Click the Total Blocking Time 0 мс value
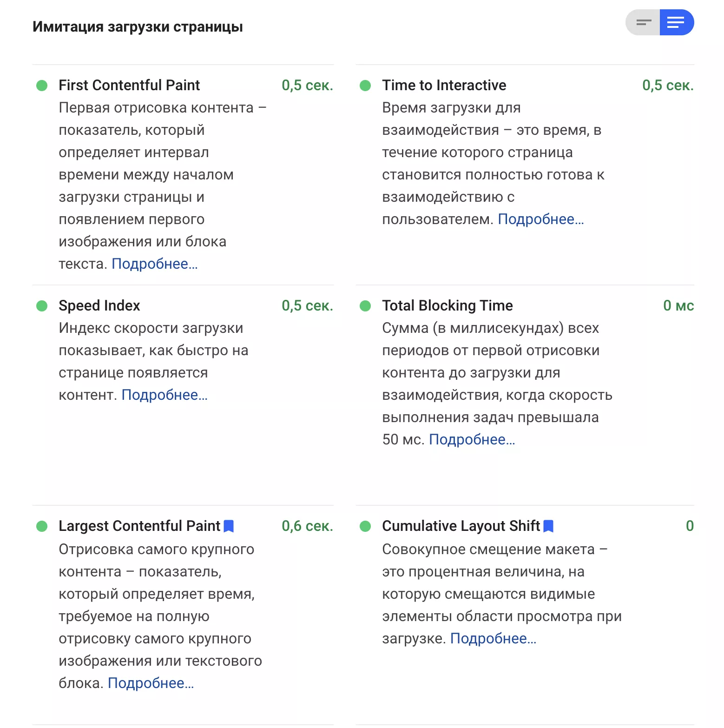Viewport: 724px width, 728px height. [x=678, y=306]
